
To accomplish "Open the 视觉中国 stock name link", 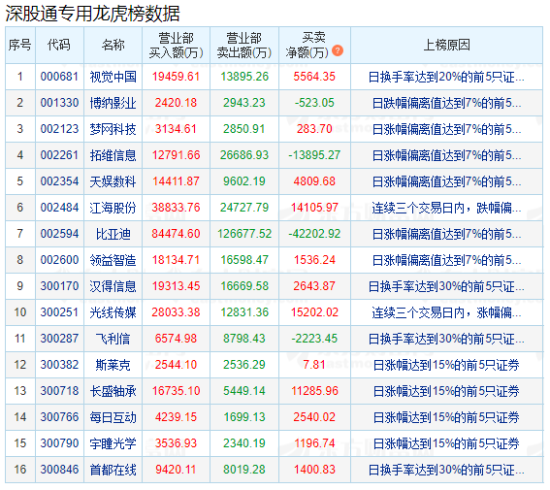I will [x=113, y=77].
